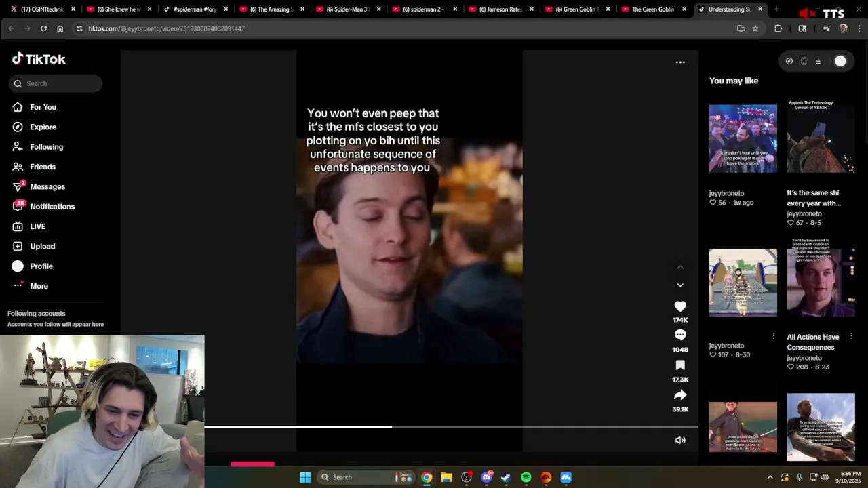The width and height of the screenshot is (868, 488).
Task: Open Messages in the sidebar
Action: point(47,186)
